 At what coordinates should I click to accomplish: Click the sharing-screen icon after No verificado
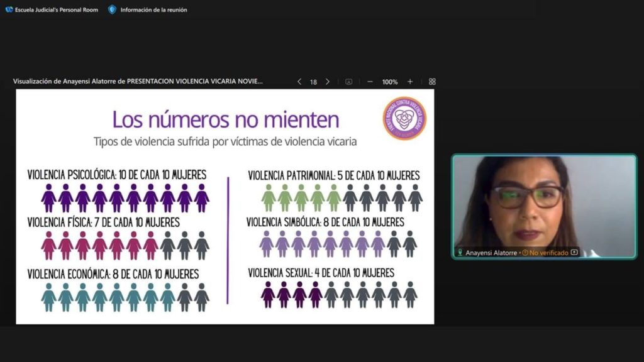(x=574, y=253)
